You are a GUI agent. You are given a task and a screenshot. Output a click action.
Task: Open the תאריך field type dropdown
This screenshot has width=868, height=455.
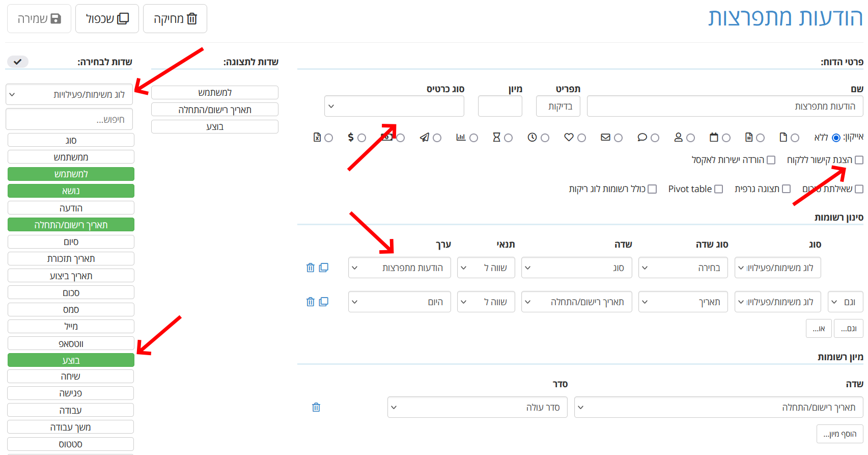(684, 302)
